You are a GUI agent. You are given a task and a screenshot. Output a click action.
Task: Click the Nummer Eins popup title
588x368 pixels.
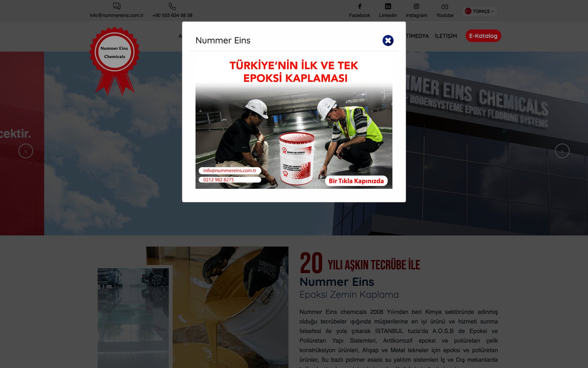point(223,40)
